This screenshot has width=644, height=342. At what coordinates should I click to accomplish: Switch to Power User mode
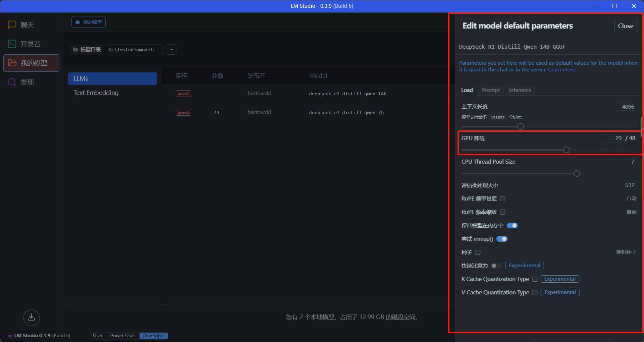[123, 336]
